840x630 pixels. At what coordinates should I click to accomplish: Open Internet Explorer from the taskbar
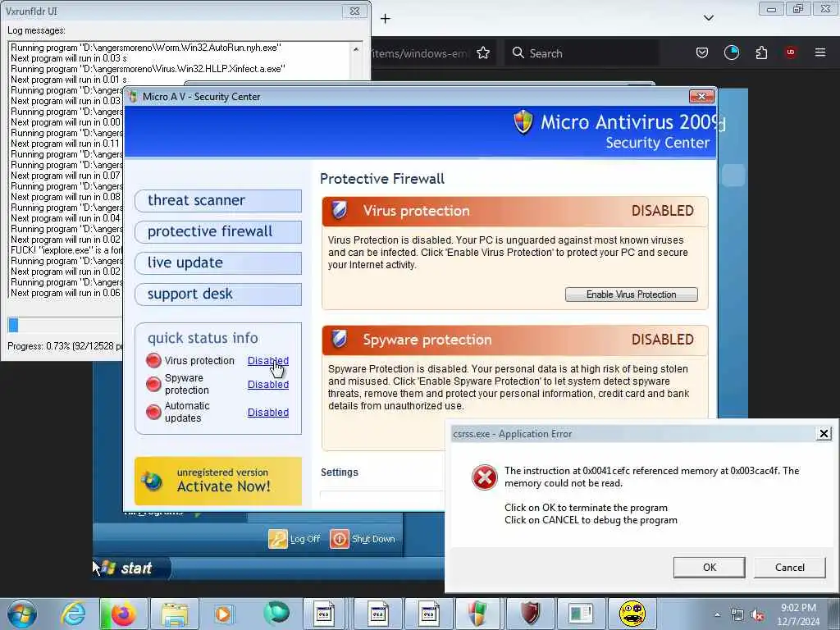coord(73,614)
